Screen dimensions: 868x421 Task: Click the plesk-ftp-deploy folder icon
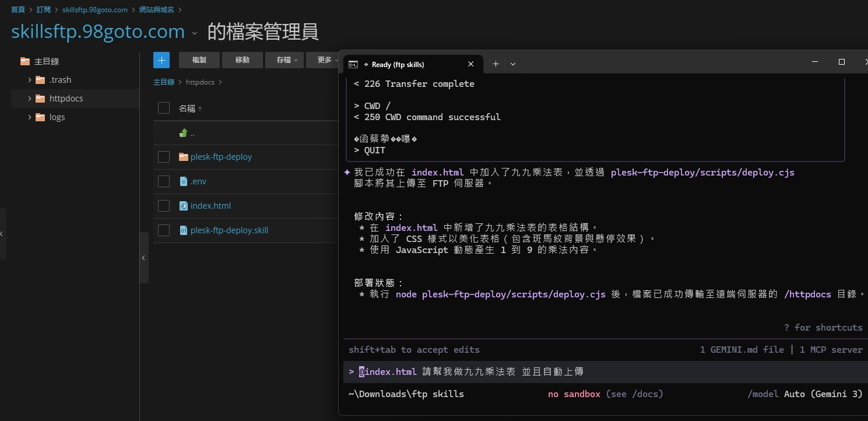click(x=183, y=157)
